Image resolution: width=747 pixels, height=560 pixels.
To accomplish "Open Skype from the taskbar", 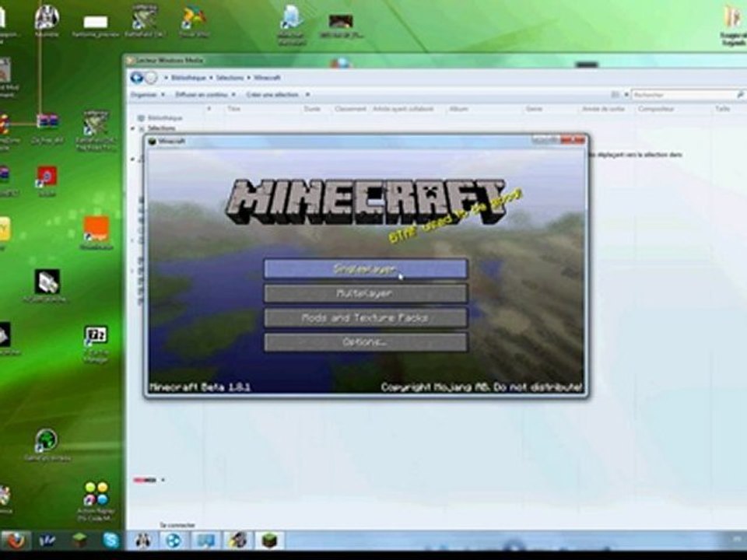I will click(x=111, y=541).
